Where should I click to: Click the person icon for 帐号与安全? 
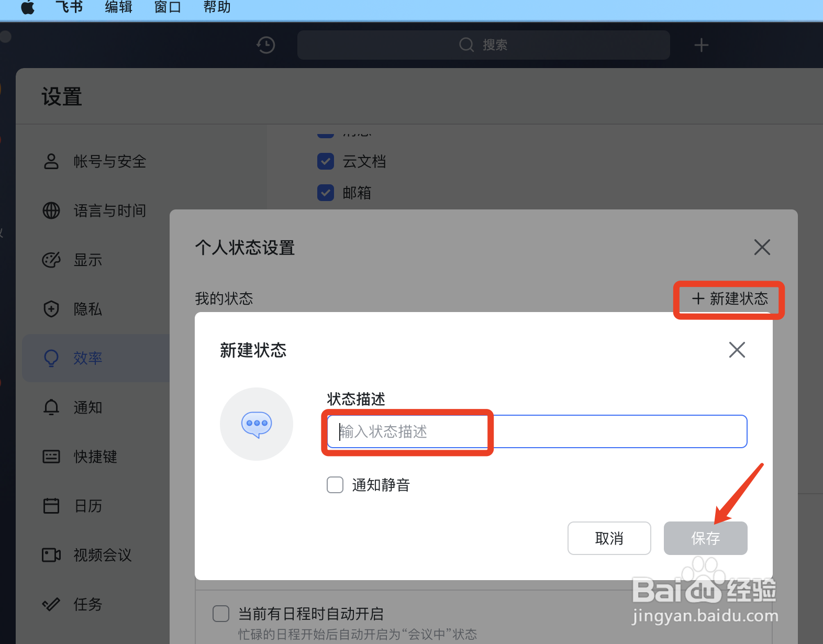51,161
